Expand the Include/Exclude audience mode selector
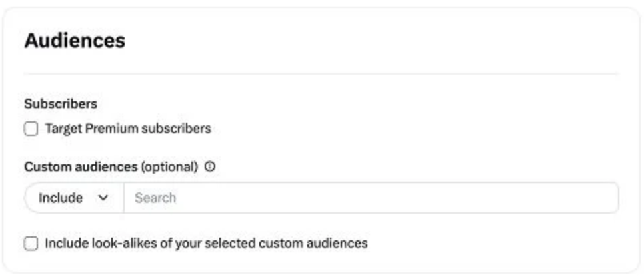The height and width of the screenshot is (279, 644). click(74, 198)
